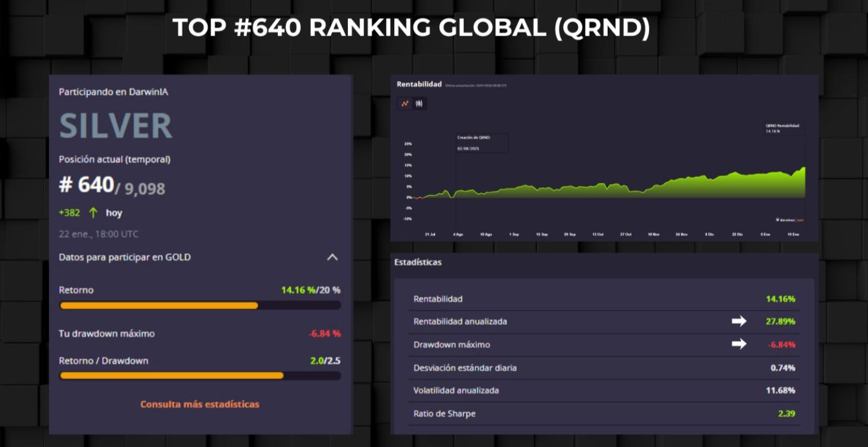Open the Consulta más estadísticas link
The image size is (868, 447).
(x=200, y=404)
